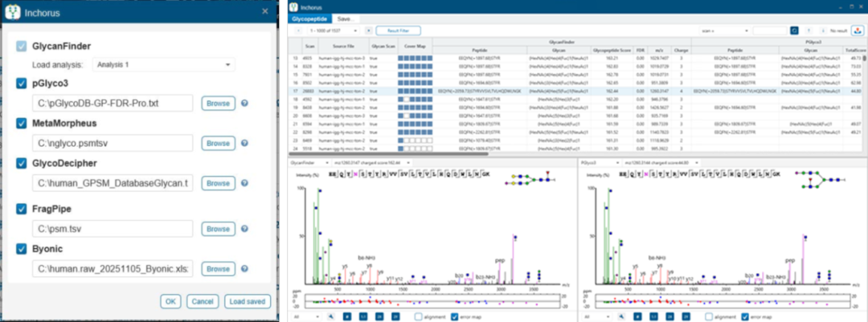Open the Load analysis dropdown
The width and height of the screenshot is (868, 322).
(x=163, y=65)
